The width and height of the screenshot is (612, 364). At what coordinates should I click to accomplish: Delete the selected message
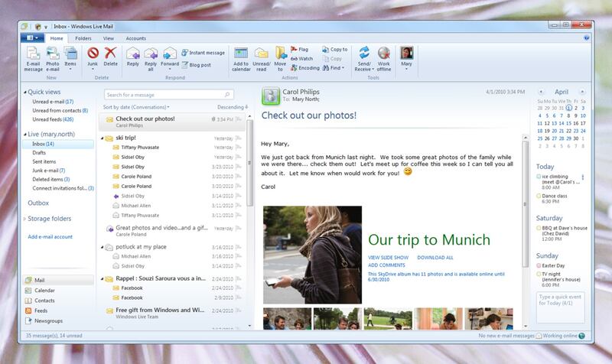[111, 60]
